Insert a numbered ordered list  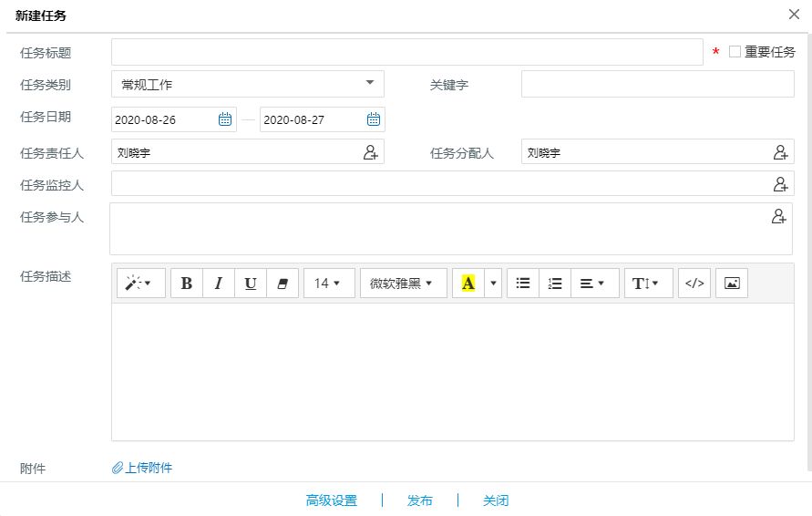pyautogui.click(x=555, y=284)
